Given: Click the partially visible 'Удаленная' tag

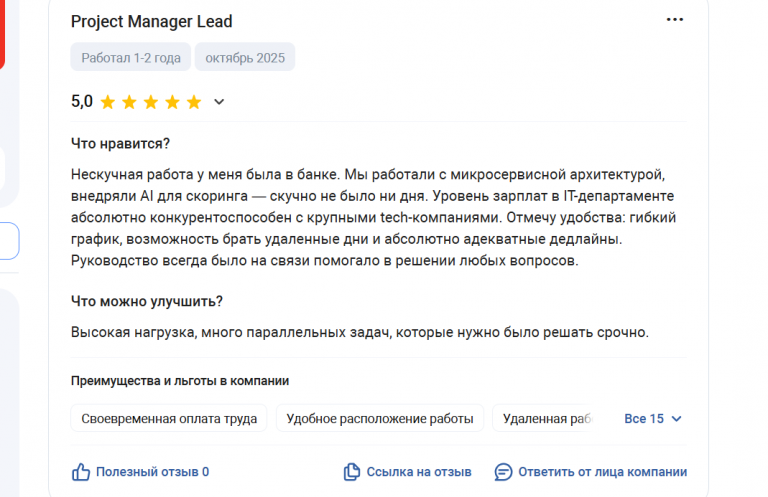Looking at the screenshot, I should click(546, 418).
